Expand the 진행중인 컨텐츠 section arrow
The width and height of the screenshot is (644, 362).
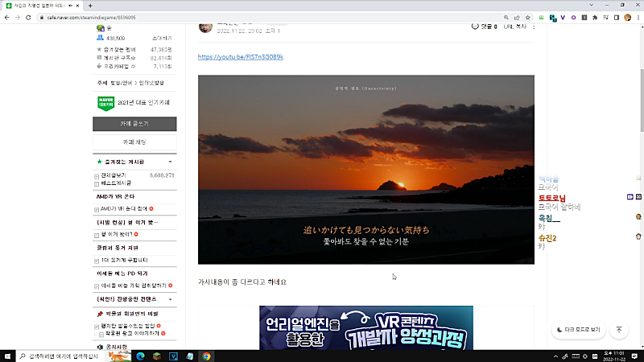pyautogui.click(x=170, y=299)
